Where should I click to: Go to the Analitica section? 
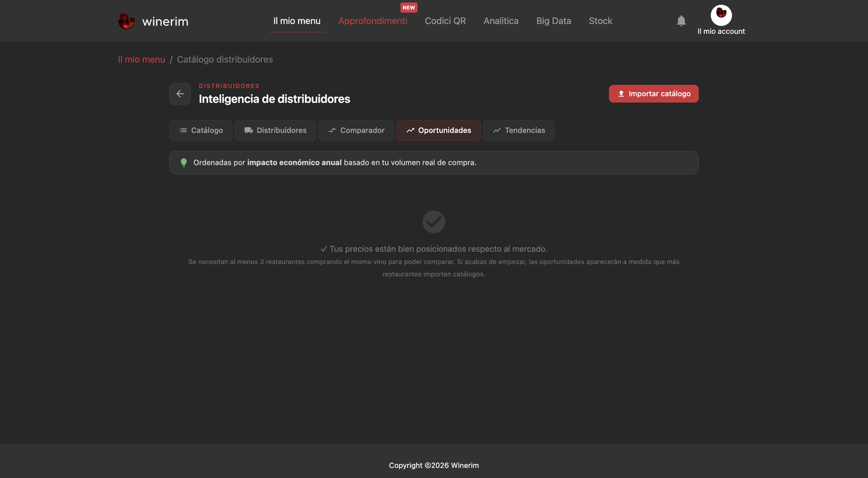(x=501, y=21)
